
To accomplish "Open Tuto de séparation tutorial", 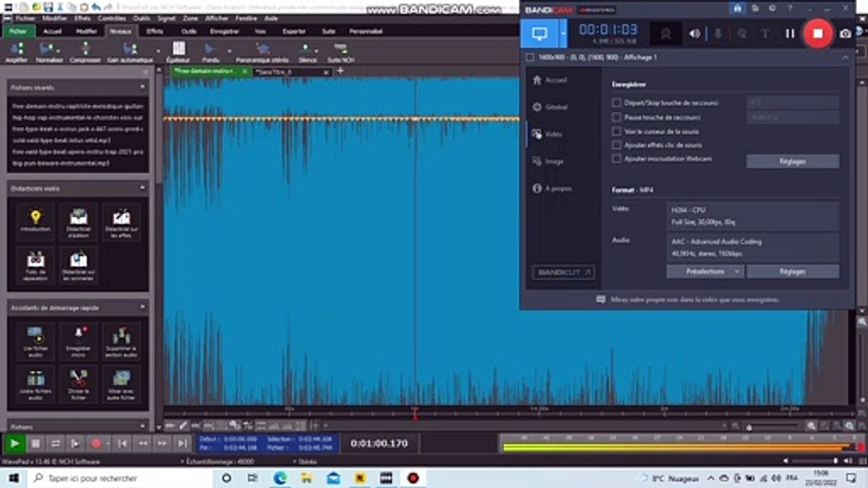I will pos(35,266).
